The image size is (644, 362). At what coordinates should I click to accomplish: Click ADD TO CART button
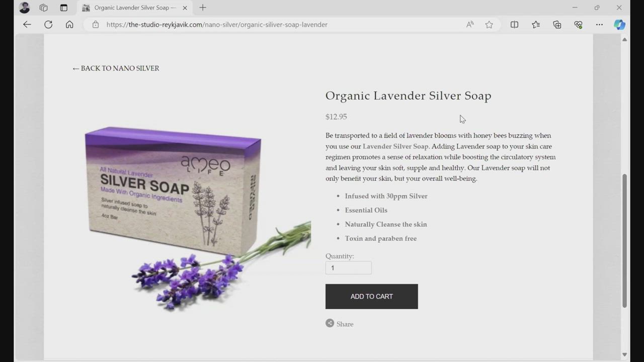372,297
